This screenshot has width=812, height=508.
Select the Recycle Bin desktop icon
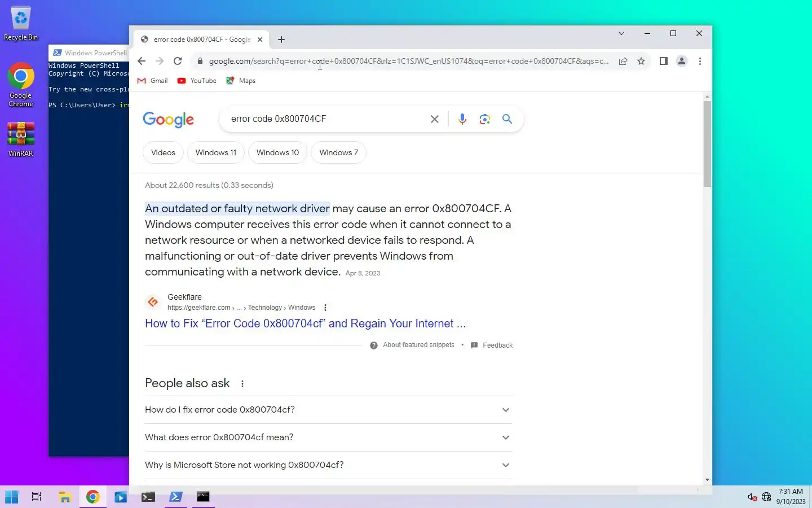click(21, 24)
